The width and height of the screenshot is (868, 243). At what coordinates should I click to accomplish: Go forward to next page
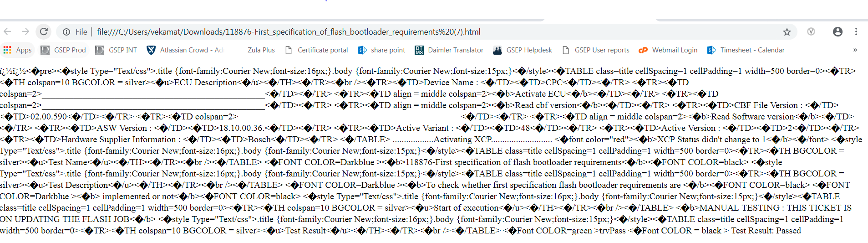(25, 31)
